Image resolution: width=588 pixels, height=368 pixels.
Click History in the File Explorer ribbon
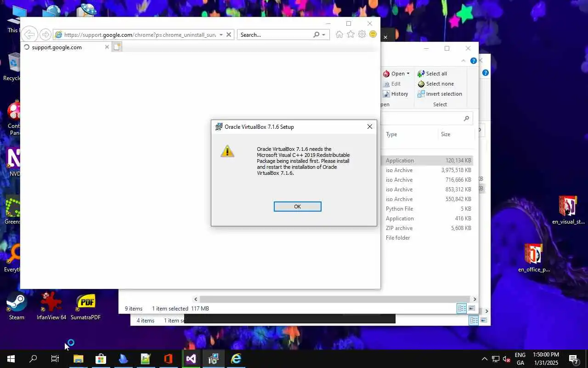pyautogui.click(x=396, y=94)
